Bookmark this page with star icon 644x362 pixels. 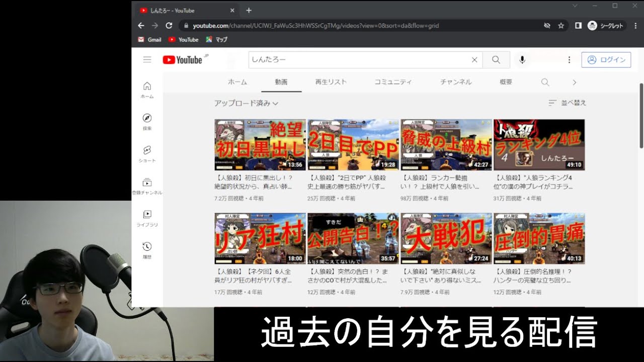pos(561,25)
